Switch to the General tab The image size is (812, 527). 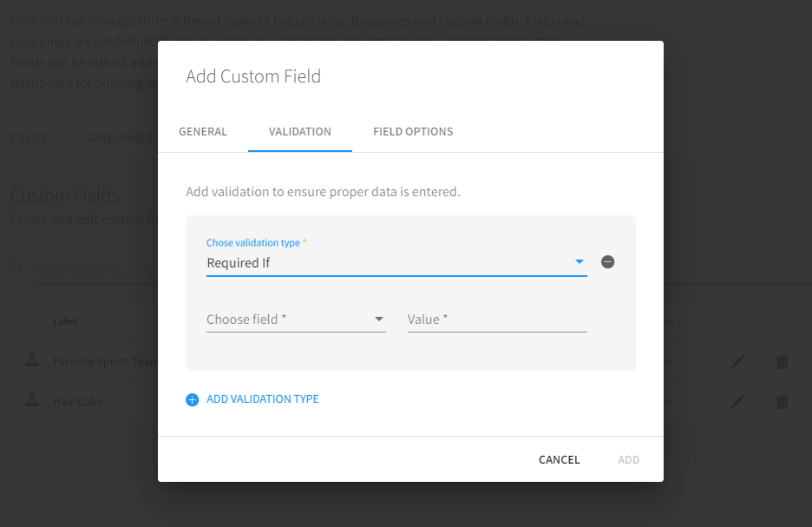pos(203,132)
